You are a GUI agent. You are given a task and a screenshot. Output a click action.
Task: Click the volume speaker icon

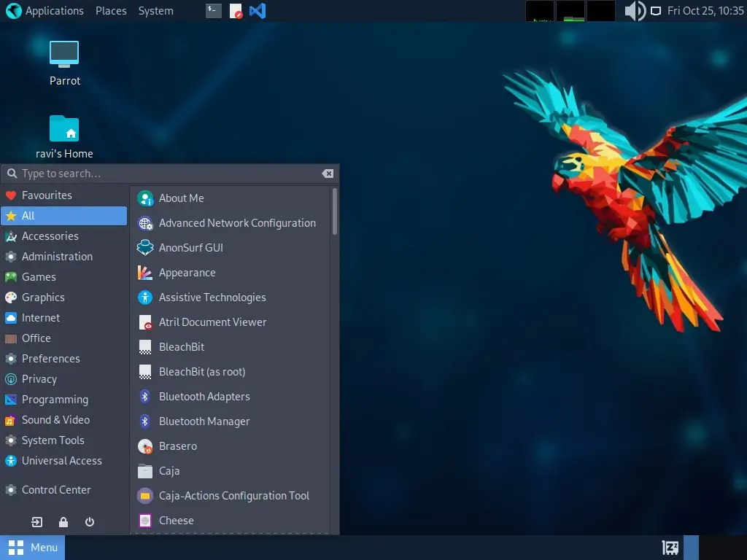635,11
